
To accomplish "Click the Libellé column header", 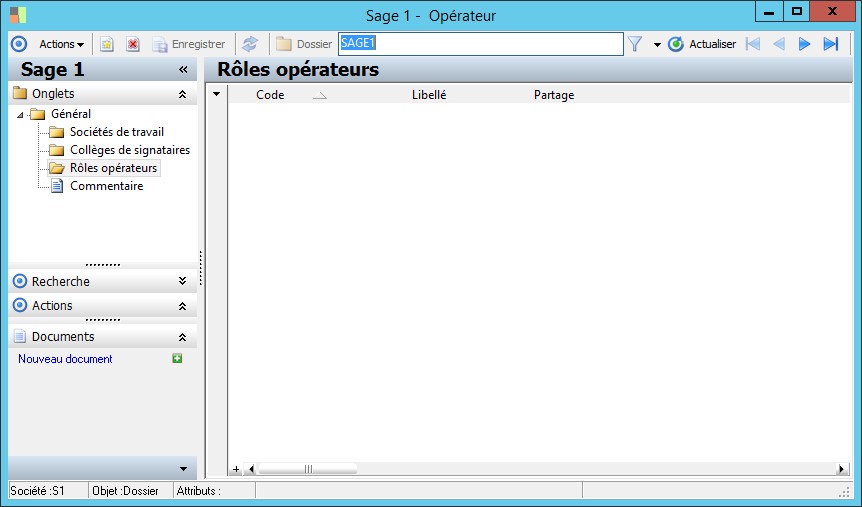I will (429, 95).
